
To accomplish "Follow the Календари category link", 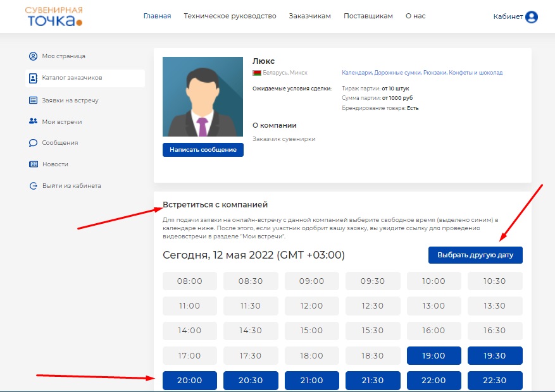I will [355, 73].
